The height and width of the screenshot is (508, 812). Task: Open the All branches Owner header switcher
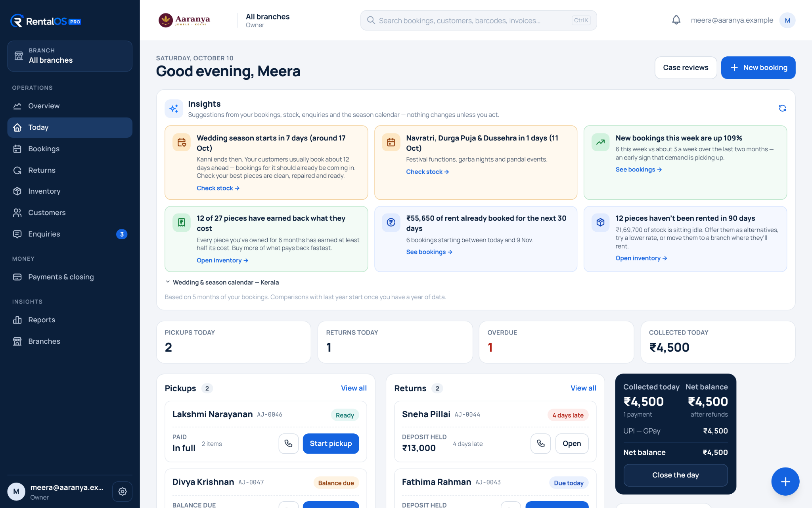pyautogui.click(x=268, y=20)
